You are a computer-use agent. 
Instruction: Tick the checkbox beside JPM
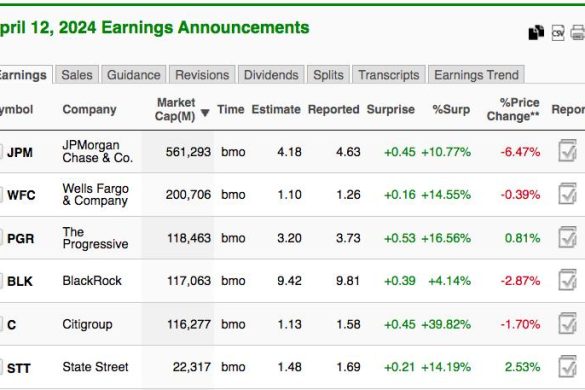1,152
